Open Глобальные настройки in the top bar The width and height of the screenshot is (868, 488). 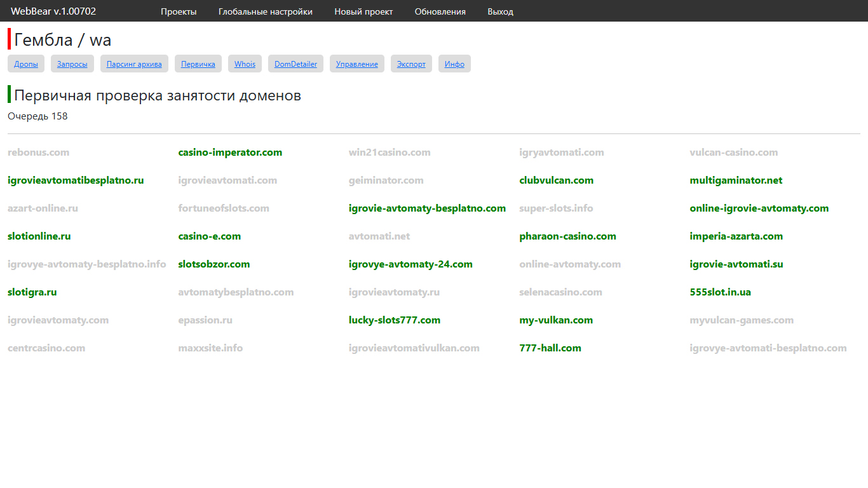pos(265,11)
